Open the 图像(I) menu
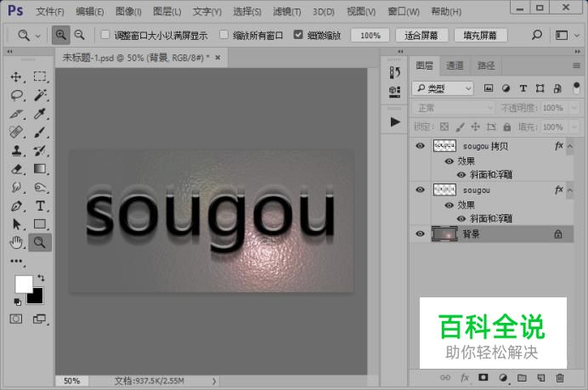Screen dimensions: 588x390 tap(128, 12)
